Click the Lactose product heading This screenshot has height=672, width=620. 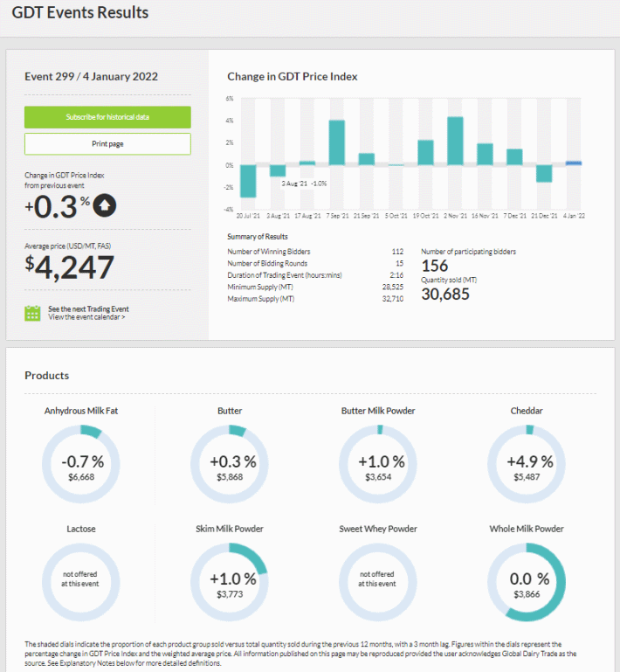81,529
